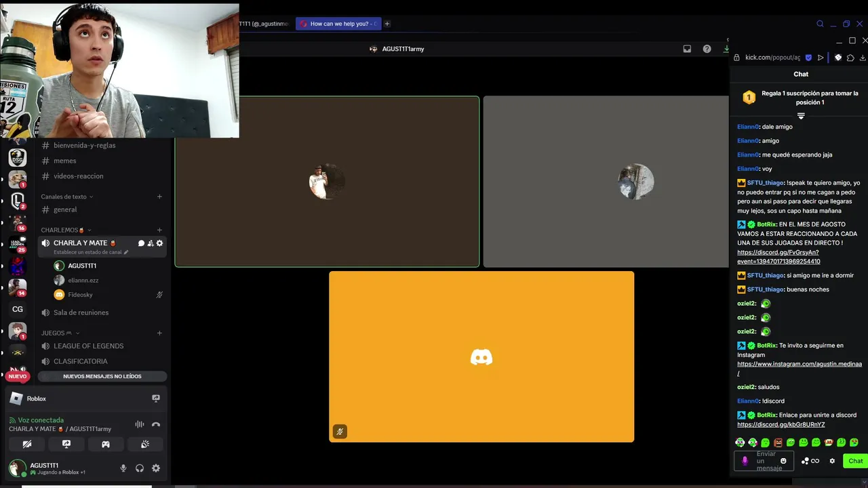Image resolution: width=868 pixels, height=488 pixels.
Task: Open the soundboard button
Action: pos(145,444)
